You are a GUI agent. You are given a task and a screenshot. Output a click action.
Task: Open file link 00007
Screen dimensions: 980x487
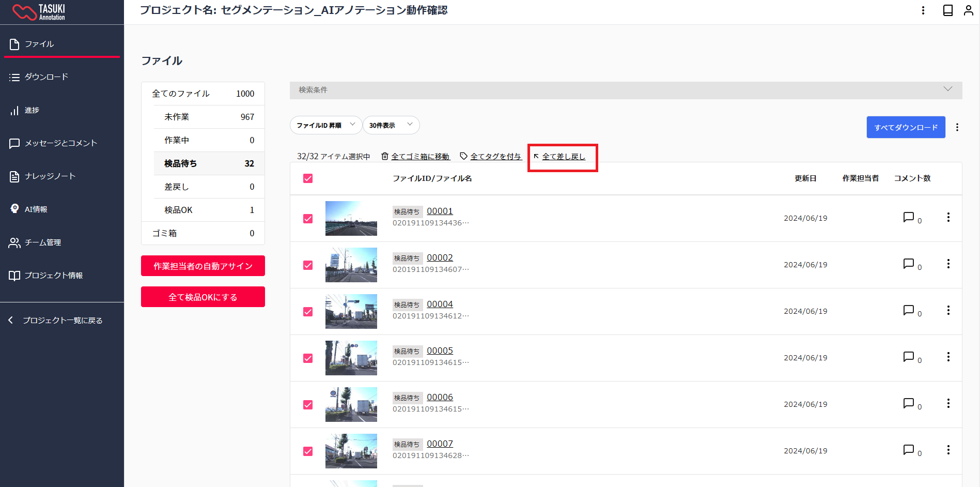coord(440,444)
